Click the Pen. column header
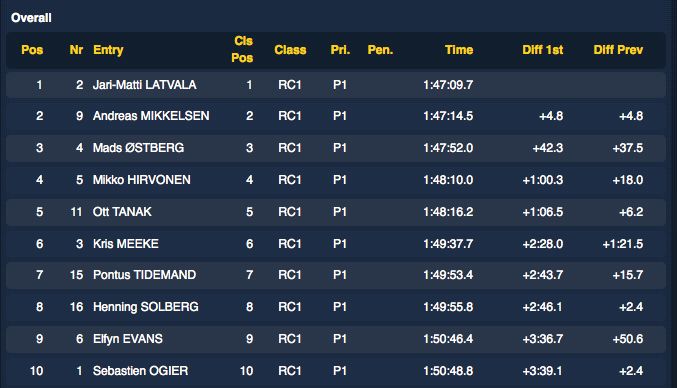Screen dimensions: 677x388 tap(380, 50)
